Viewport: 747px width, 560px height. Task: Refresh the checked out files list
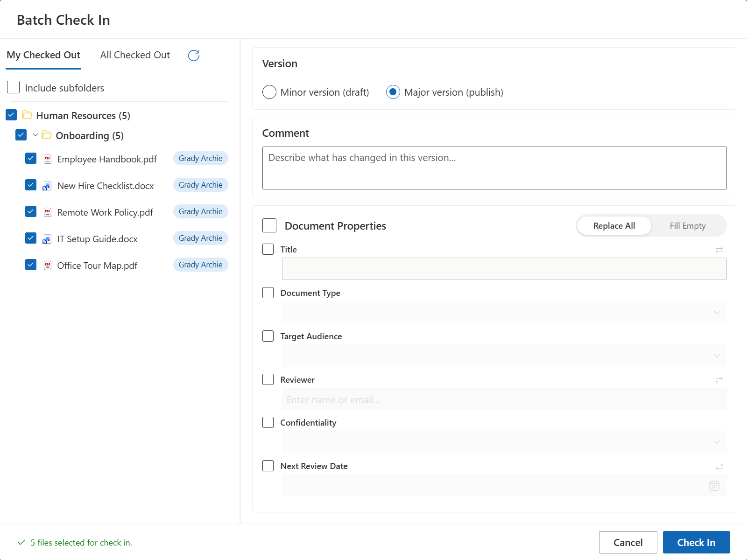(x=194, y=56)
